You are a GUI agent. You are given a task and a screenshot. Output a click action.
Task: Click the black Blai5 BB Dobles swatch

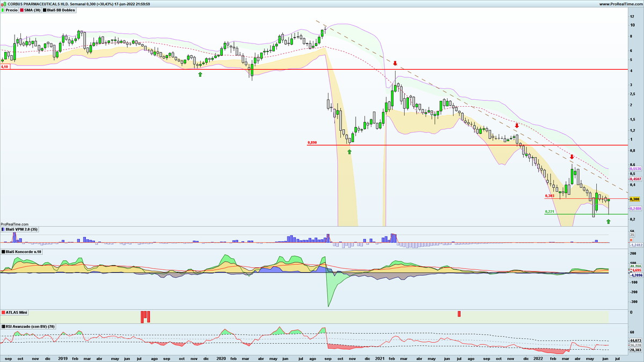click(45, 10)
